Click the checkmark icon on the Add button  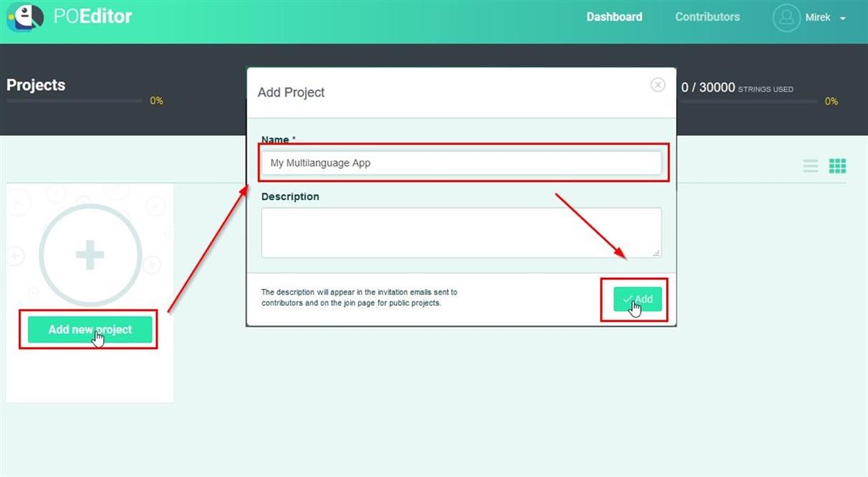coord(628,299)
